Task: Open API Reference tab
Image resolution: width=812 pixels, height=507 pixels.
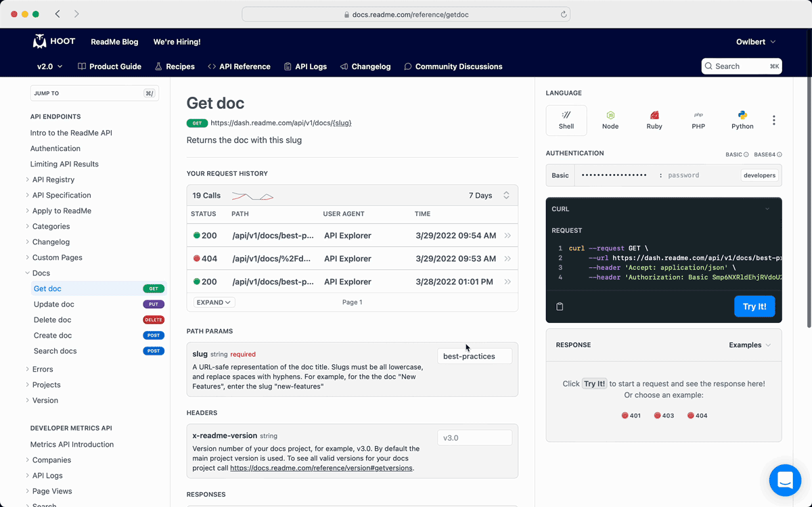Action: click(239, 66)
